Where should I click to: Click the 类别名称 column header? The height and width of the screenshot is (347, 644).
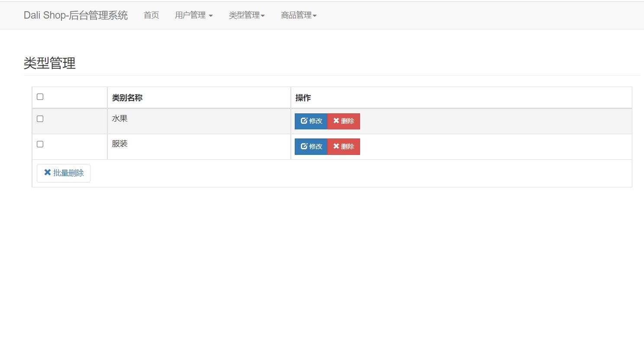pyautogui.click(x=199, y=98)
